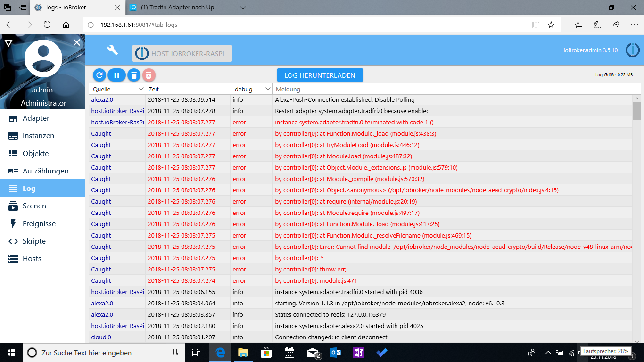Image resolution: width=644 pixels, height=362 pixels.
Task: Open Hosts in the sidebar
Action: [x=42, y=259]
